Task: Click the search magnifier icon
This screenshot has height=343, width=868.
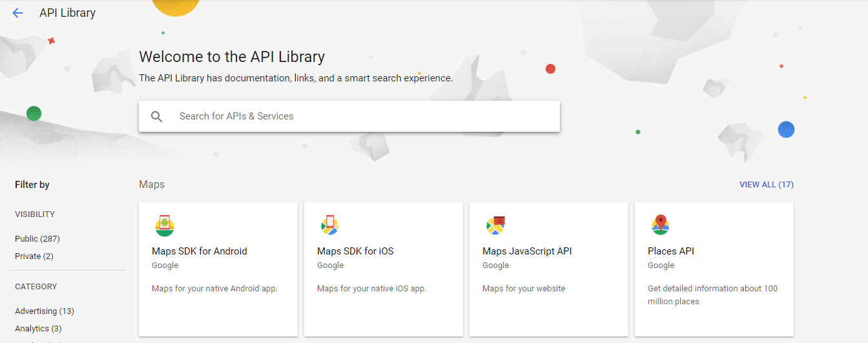Action: coord(157,116)
